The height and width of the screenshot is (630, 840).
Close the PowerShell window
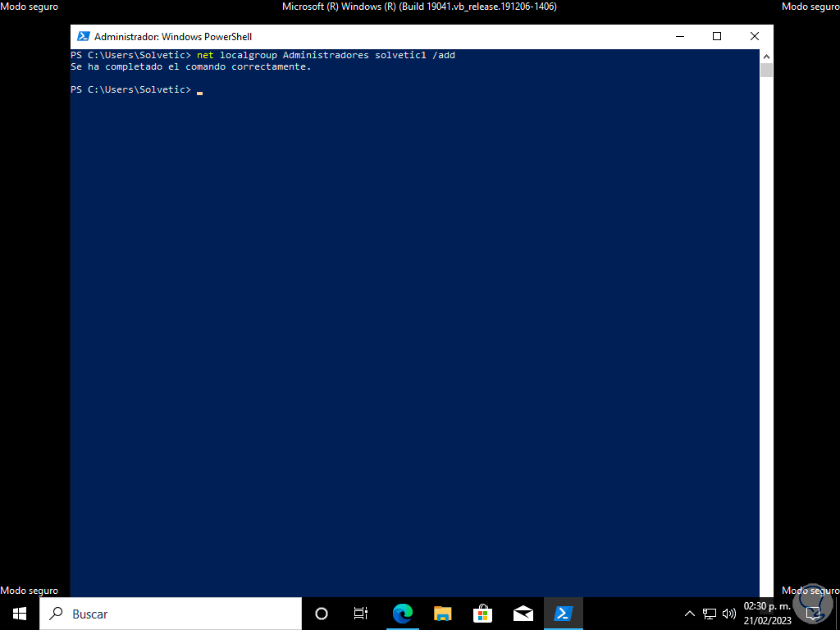pos(755,36)
